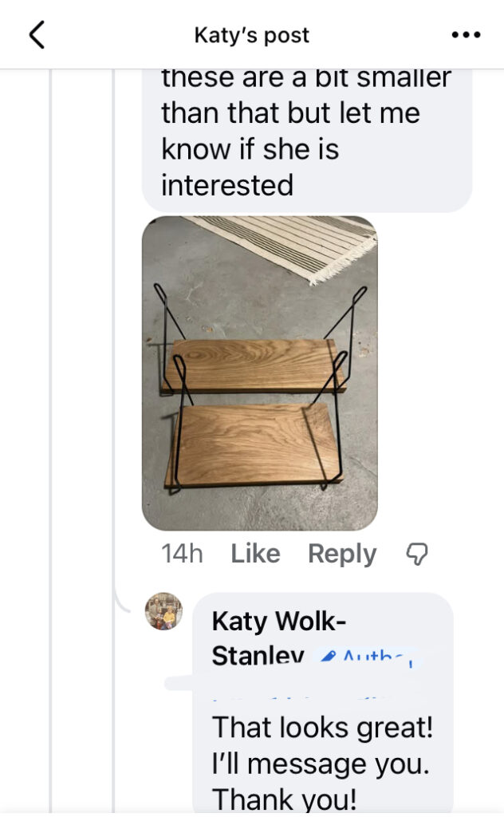Open Katy Wolk-Stanley's profile picture
The width and height of the screenshot is (504, 817).
pos(163,611)
